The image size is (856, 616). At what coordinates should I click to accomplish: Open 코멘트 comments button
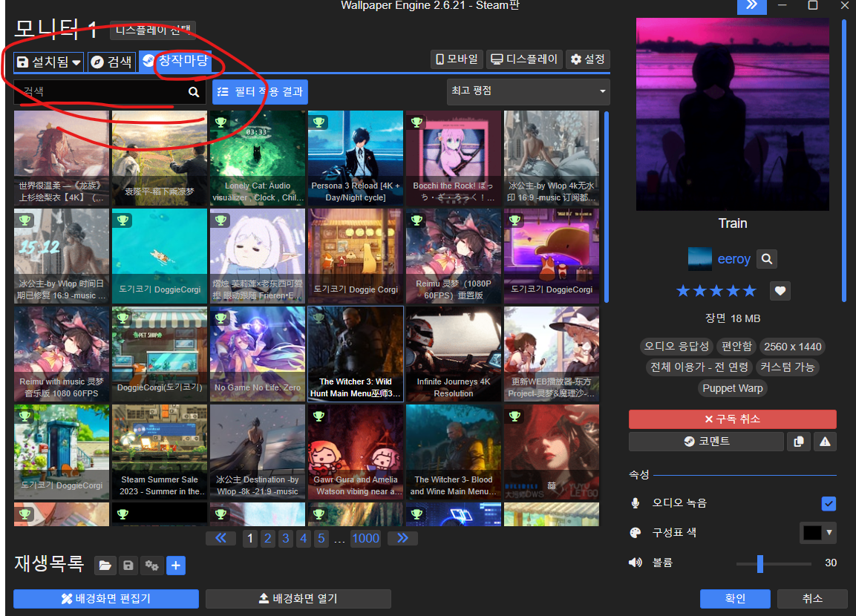pyautogui.click(x=707, y=442)
